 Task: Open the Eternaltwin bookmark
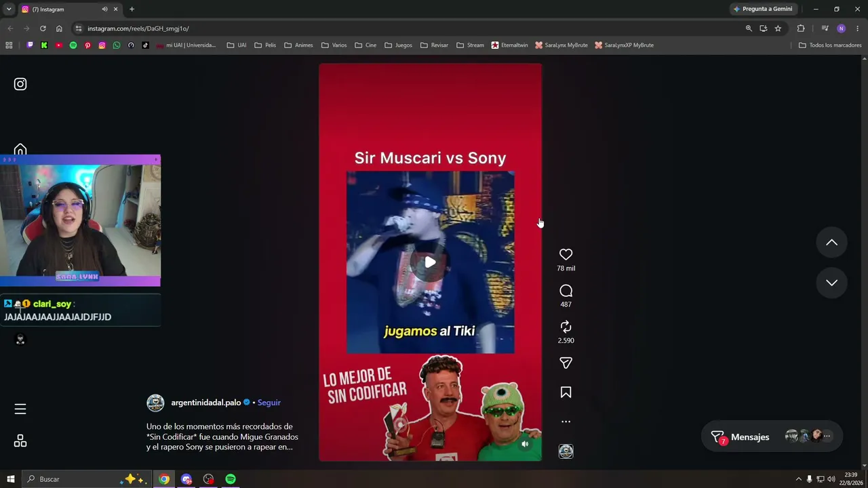point(509,45)
